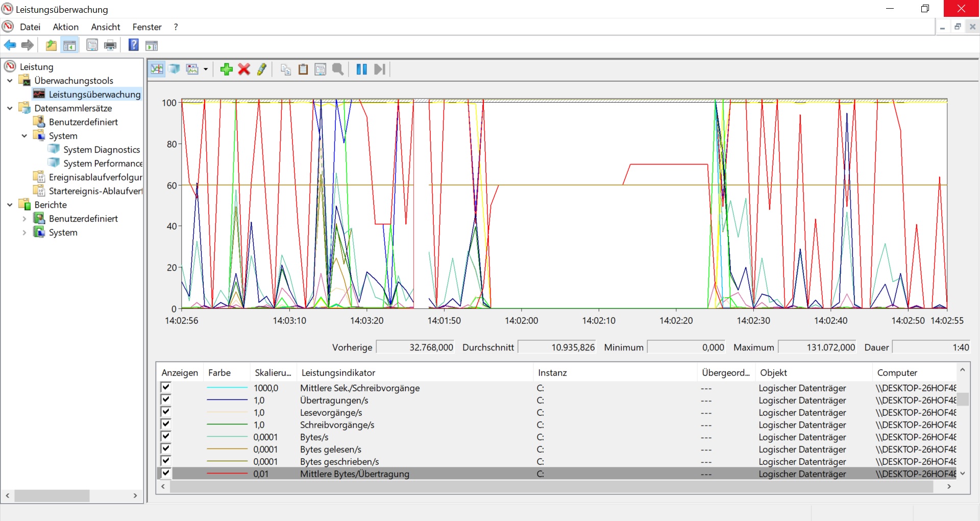Open the Datei menu

click(30, 27)
